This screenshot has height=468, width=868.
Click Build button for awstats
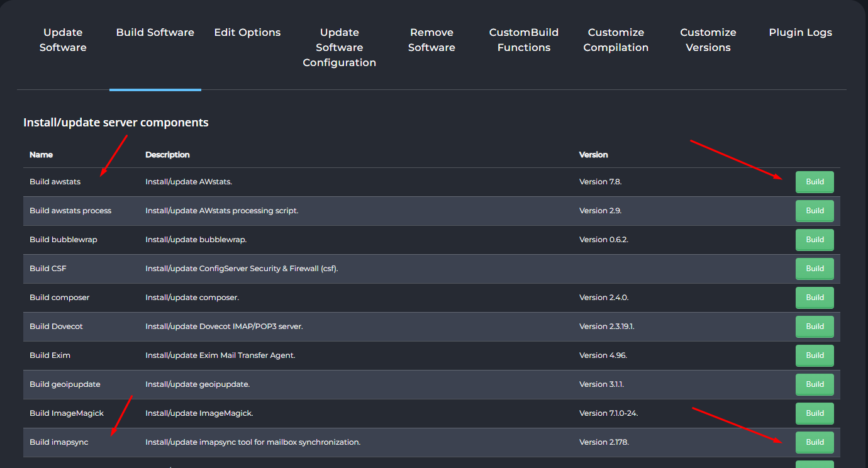815,182
